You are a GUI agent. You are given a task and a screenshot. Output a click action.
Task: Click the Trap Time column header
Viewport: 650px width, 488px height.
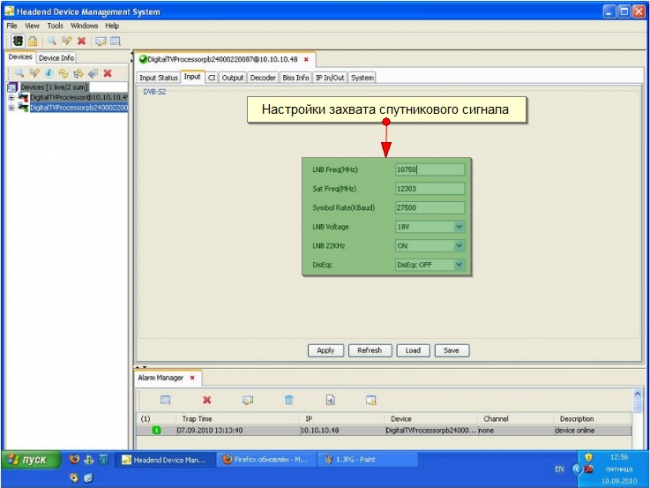197,419
